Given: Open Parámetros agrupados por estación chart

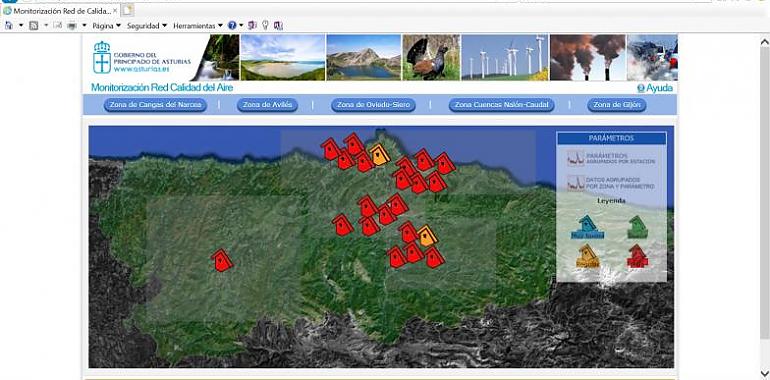Looking at the screenshot, I should pos(611,159).
